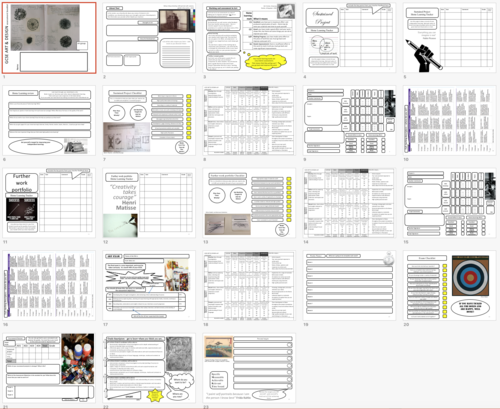
Task: Select slide 3 with yellow cloud callout
Action: click(x=249, y=38)
